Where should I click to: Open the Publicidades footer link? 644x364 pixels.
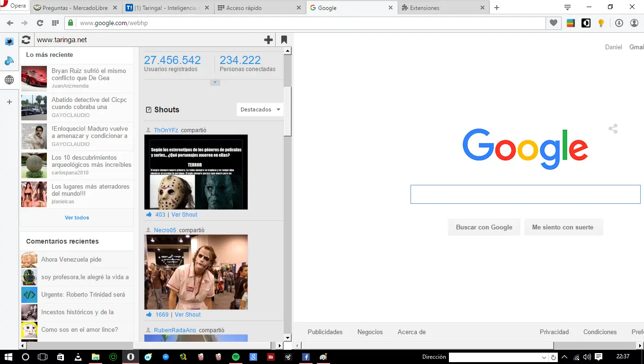325,332
